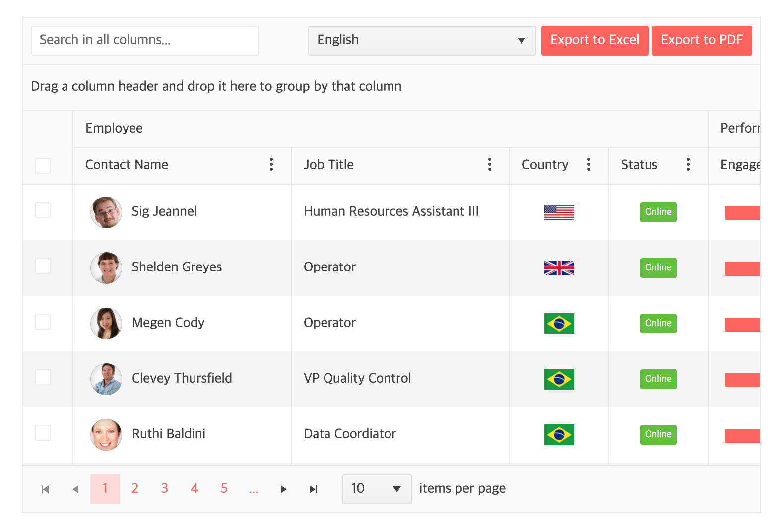This screenshot has width=781, height=532.
Task: Click Ruthi Baldini's avatar photo
Action: [x=106, y=435]
